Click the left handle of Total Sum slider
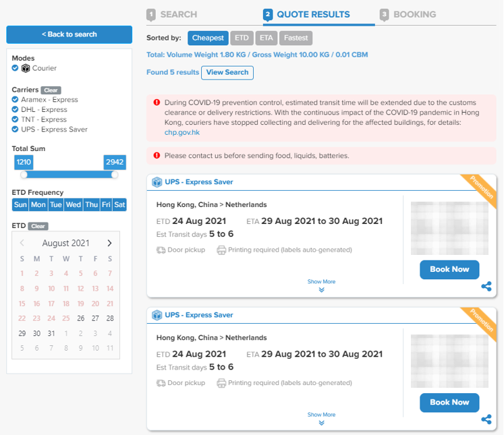The image size is (504, 435). pos(24,175)
